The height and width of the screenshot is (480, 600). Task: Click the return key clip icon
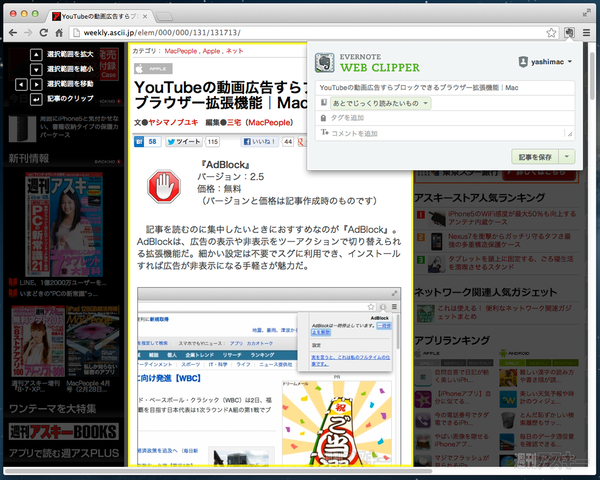coord(36,100)
